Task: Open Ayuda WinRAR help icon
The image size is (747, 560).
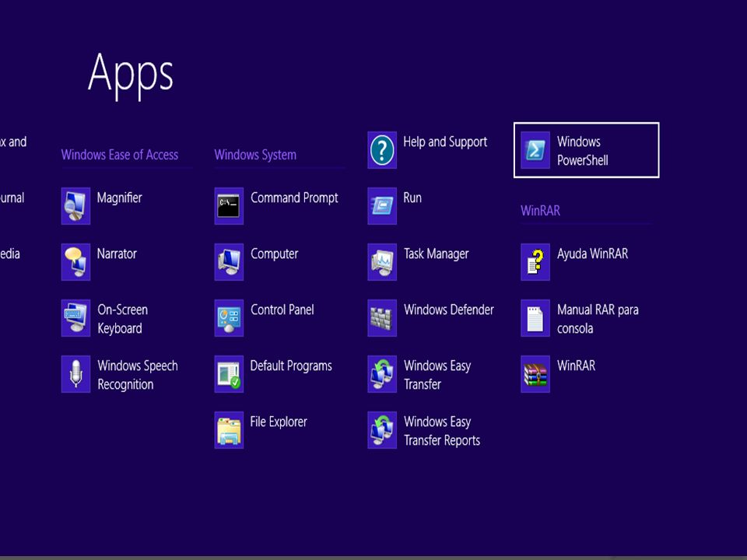Action: tap(535, 262)
